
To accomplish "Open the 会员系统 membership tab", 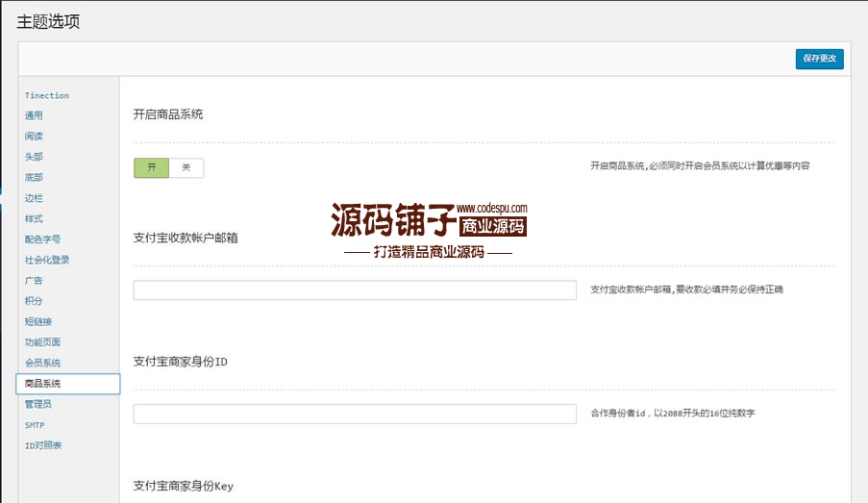I will click(x=42, y=363).
